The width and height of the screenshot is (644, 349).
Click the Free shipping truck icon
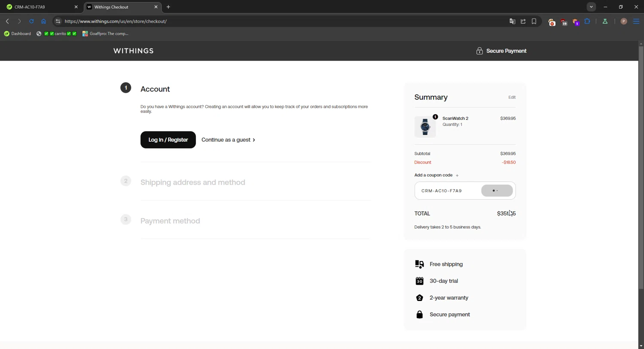tap(419, 264)
